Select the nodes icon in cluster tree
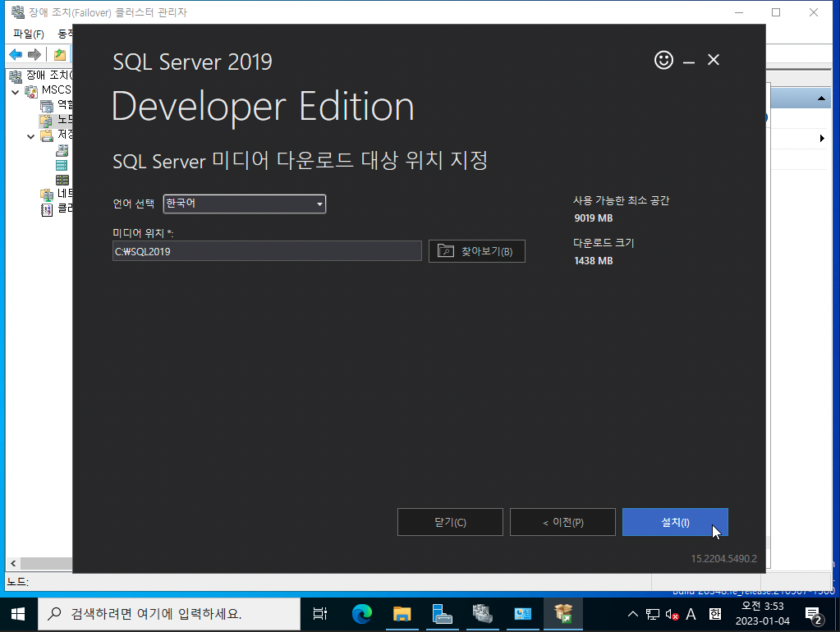The image size is (840, 632). point(46,121)
